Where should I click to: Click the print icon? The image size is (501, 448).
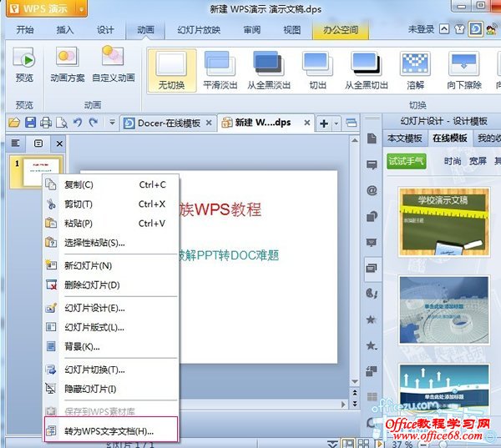point(46,123)
